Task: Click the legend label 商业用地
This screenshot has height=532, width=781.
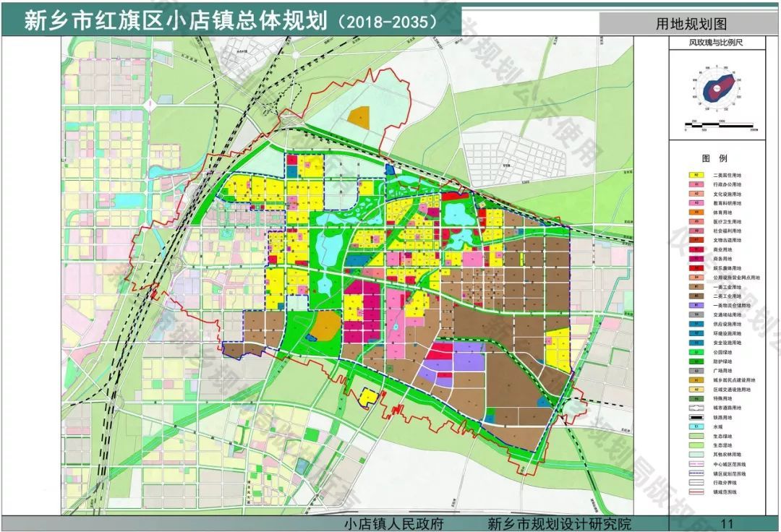Action: 722,250
